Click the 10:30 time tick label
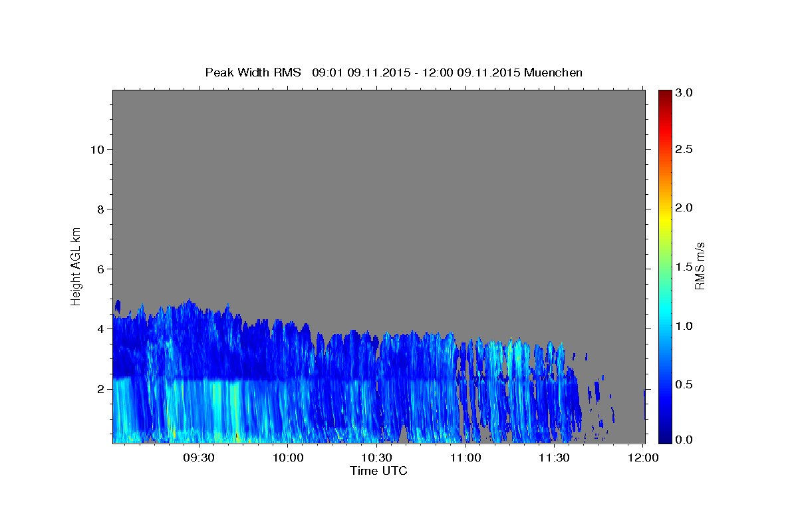The width and height of the screenshot is (798, 532). tap(376, 458)
